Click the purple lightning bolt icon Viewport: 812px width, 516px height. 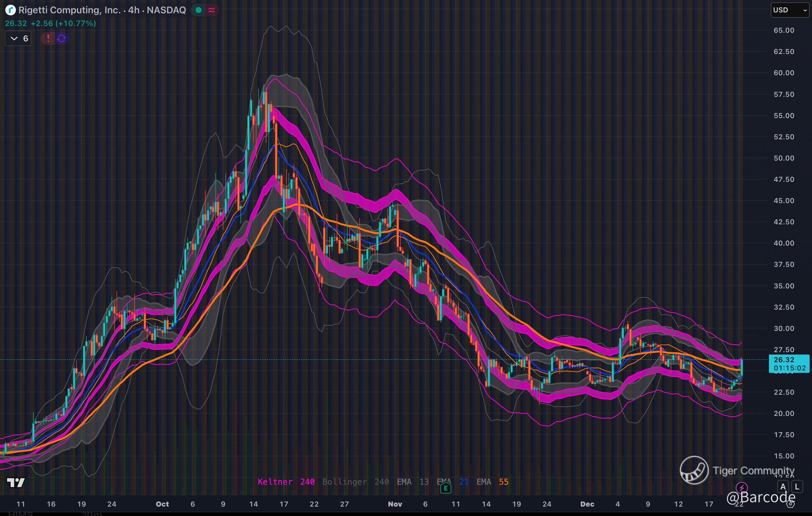pos(741,487)
